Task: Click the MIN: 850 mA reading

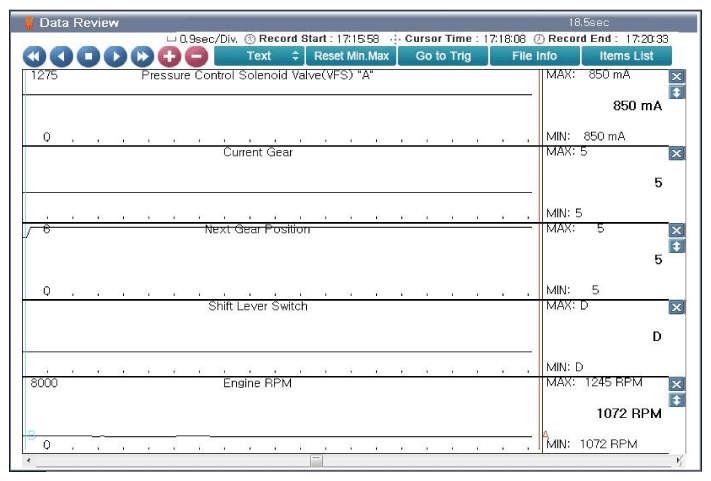Action: [x=585, y=136]
